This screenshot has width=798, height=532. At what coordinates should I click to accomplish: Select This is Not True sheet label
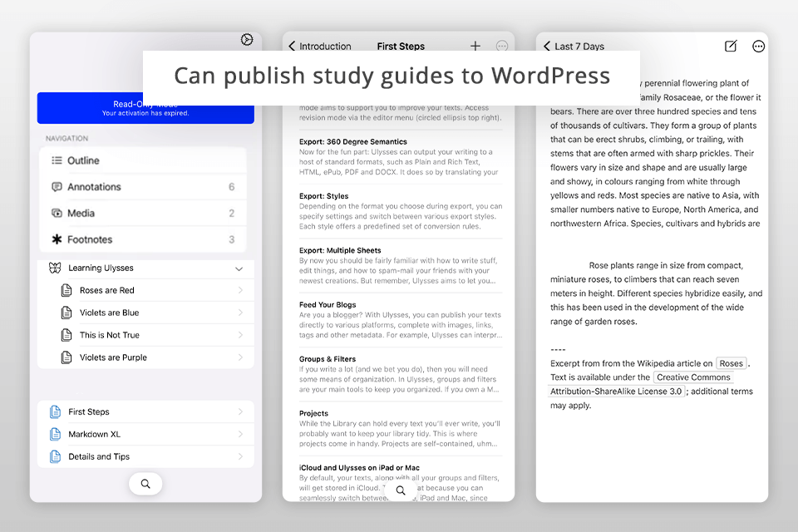click(x=110, y=335)
